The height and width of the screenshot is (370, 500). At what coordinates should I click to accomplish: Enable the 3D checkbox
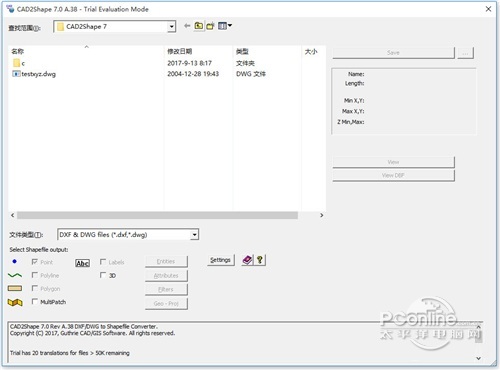click(x=103, y=275)
